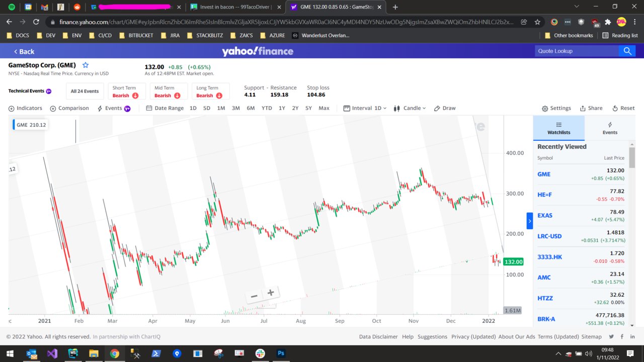Select the 3M range
This screenshot has width=644, height=362.
(x=235, y=108)
